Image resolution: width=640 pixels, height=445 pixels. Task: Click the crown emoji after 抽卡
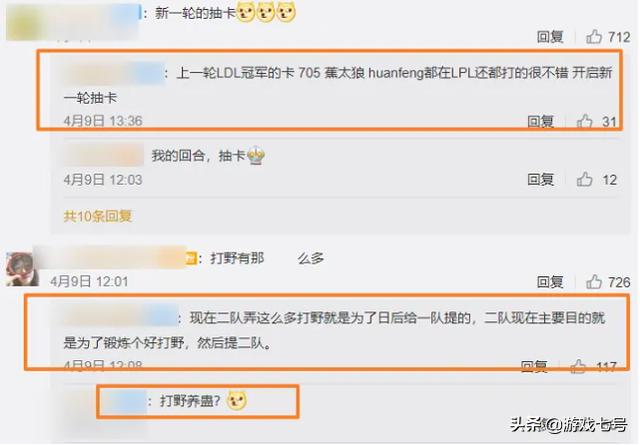256,155
